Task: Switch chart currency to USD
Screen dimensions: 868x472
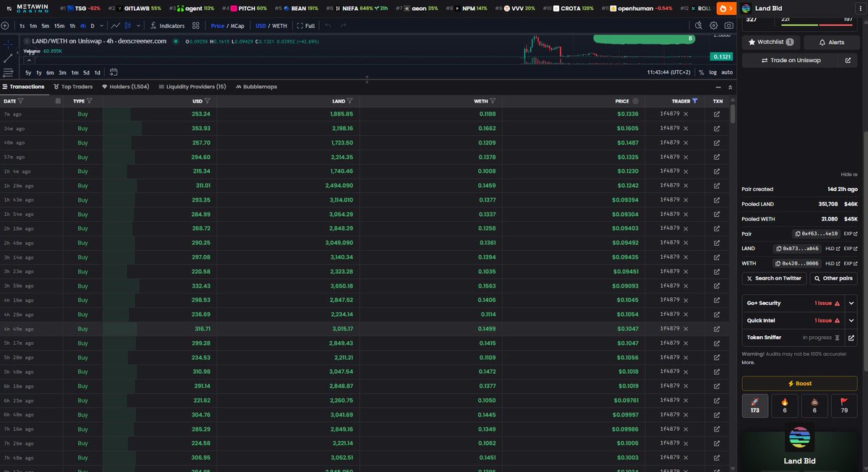Action: pyautogui.click(x=261, y=25)
